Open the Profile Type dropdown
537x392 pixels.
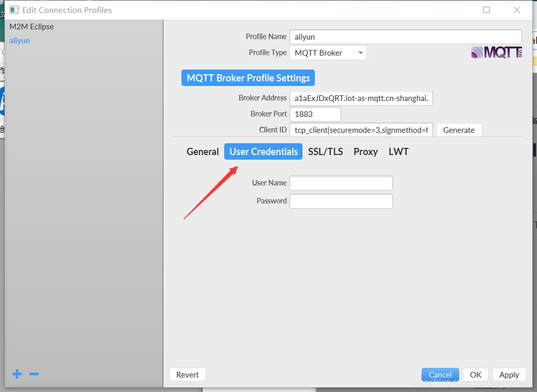coord(328,53)
